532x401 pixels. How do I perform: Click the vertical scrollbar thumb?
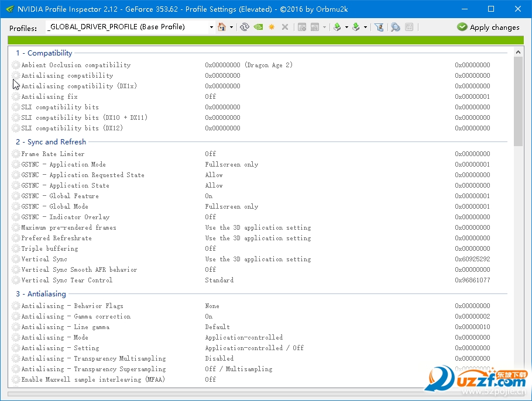518,101
